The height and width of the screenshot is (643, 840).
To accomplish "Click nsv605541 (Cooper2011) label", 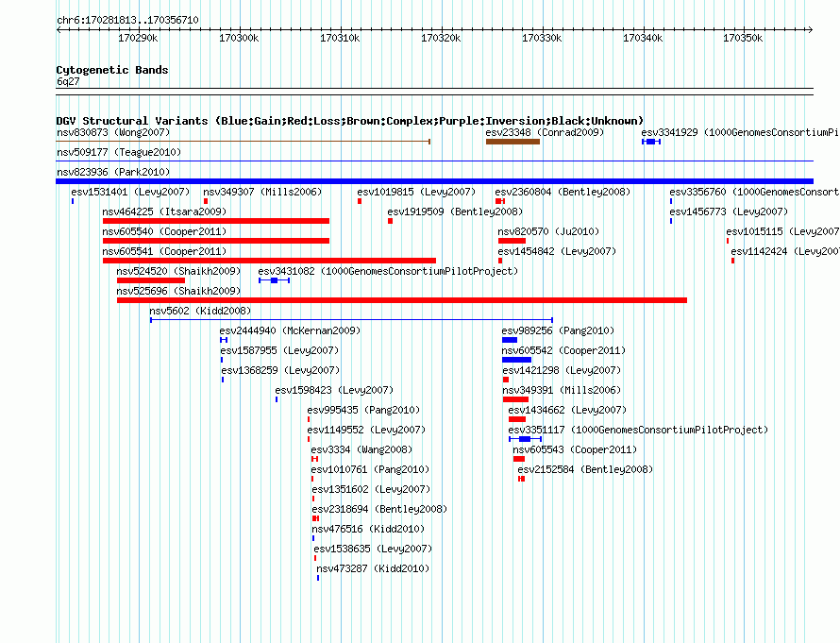I will [x=164, y=251].
